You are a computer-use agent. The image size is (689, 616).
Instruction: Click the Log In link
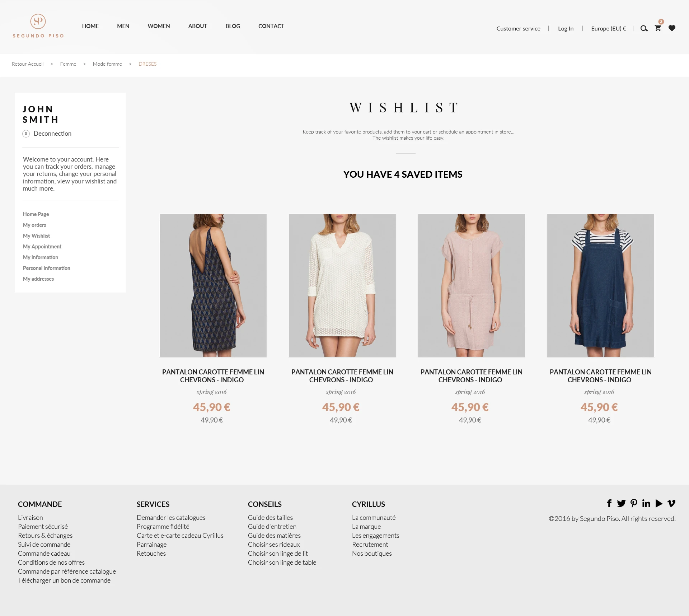click(566, 28)
